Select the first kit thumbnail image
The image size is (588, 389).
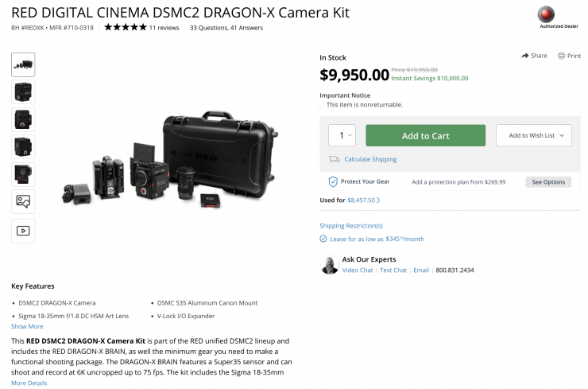coord(23,65)
